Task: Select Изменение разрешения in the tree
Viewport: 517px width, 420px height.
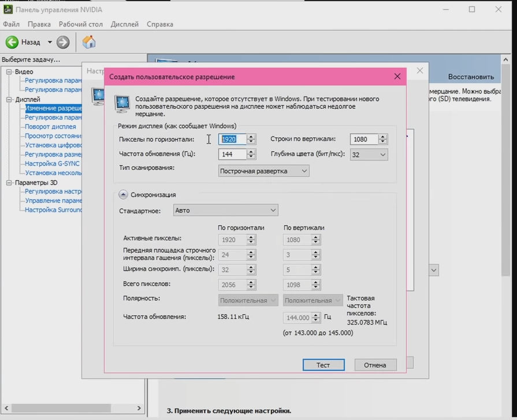Action: click(x=53, y=108)
